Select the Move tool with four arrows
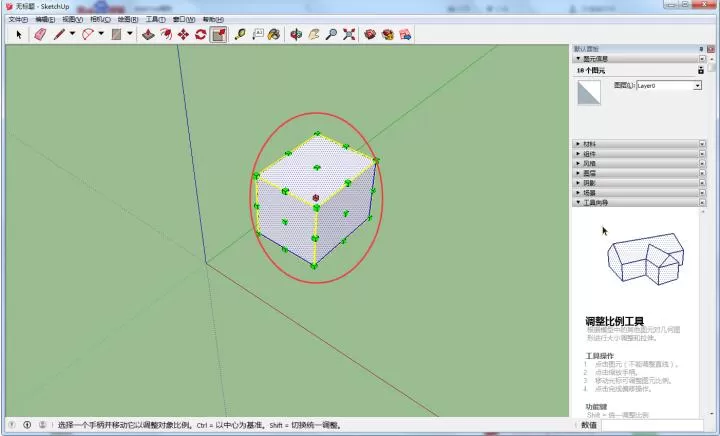The image size is (720, 436). tap(183, 34)
